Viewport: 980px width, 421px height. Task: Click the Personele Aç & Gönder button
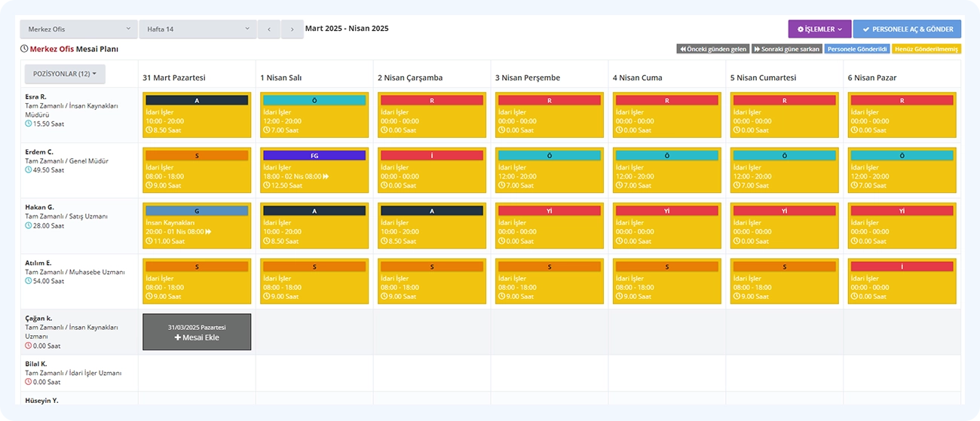tap(907, 29)
